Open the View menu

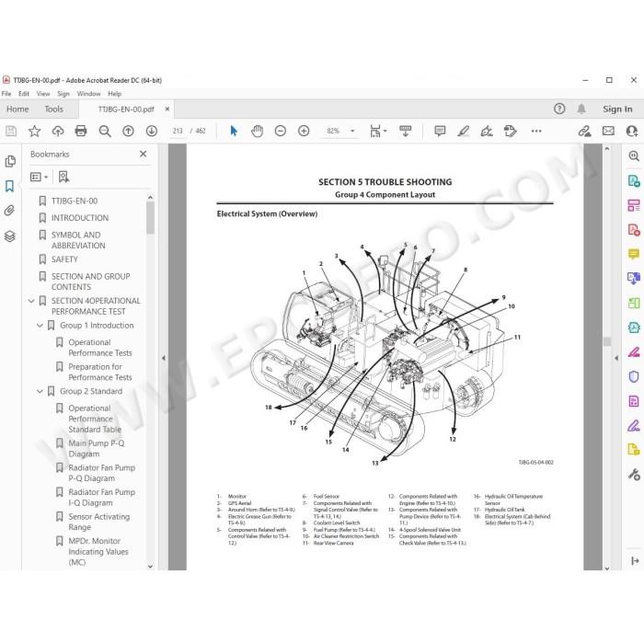43,94
